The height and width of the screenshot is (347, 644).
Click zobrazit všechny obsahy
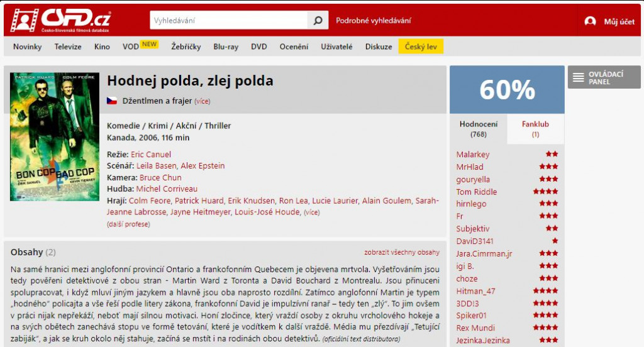(x=402, y=252)
